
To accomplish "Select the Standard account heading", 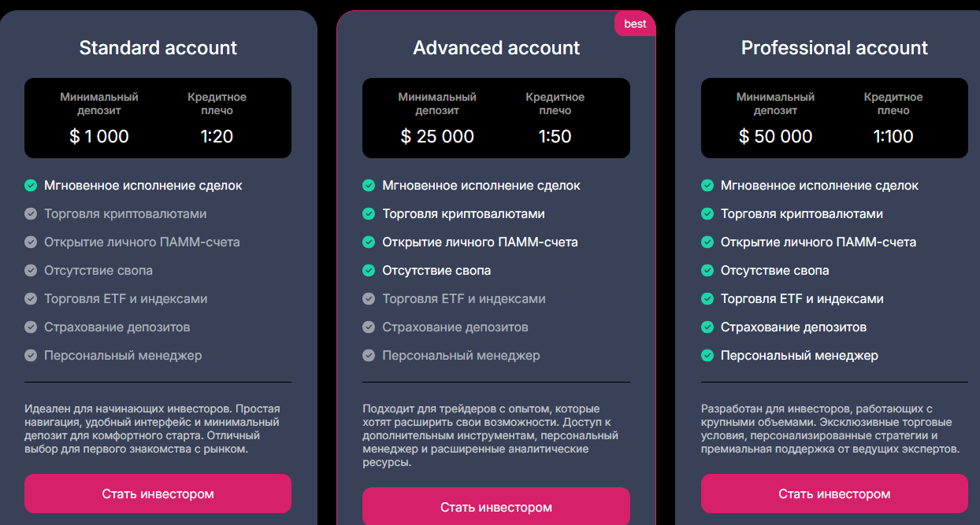I will pyautogui.click(x=158, y=48).
